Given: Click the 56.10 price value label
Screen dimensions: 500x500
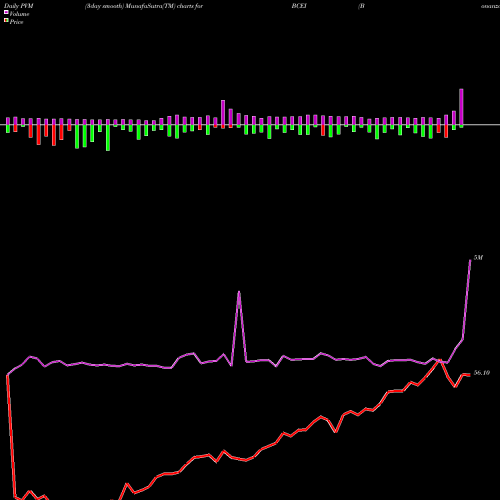Looking at the screenshot, I should tap(482, 373).
